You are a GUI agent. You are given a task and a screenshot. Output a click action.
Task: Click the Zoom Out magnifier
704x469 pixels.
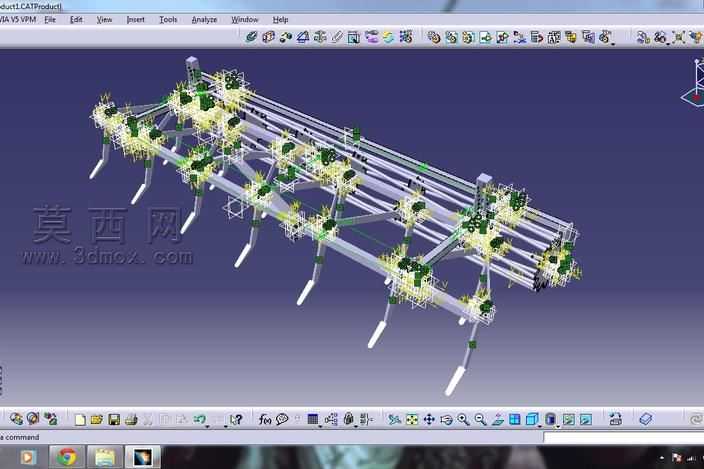pyautogui.click(x=480, y=420)
